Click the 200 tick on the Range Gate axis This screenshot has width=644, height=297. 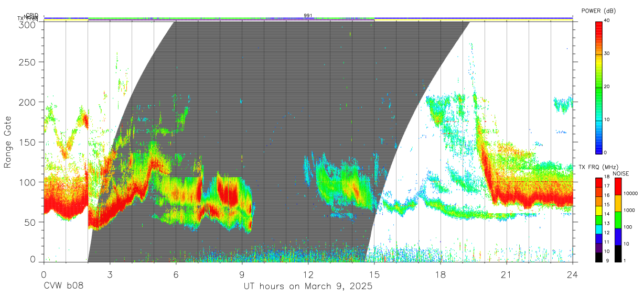pyautogui.click(x=28, y=102)
